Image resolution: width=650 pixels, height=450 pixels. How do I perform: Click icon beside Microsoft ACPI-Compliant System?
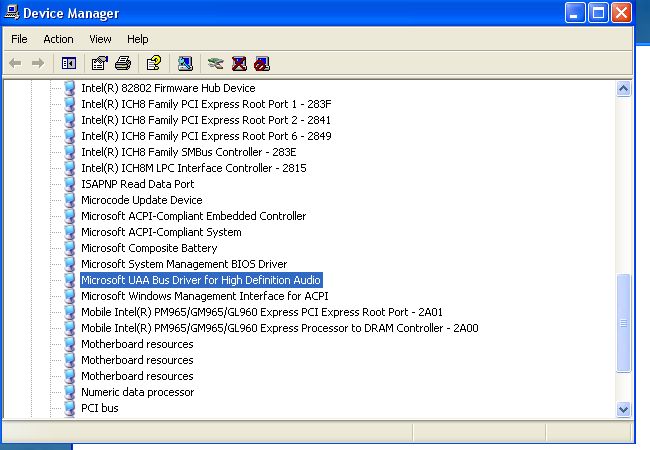(x=70, y=232)
